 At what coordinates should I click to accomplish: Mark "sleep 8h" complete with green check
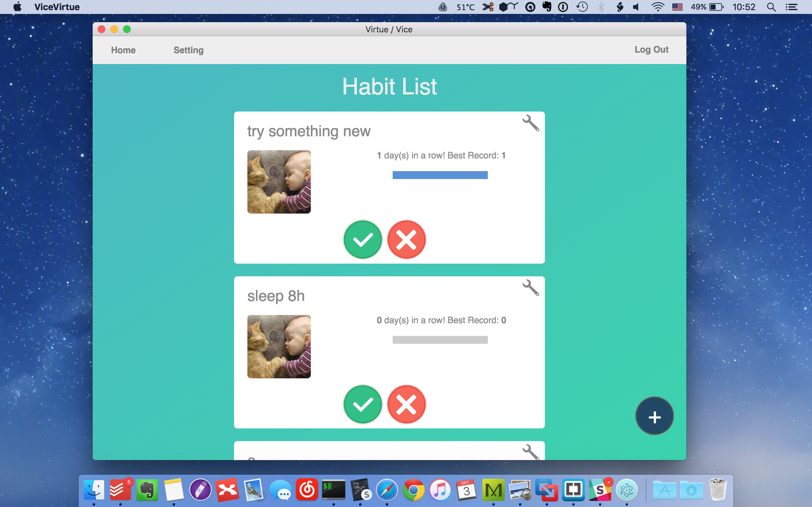(363, 404)
